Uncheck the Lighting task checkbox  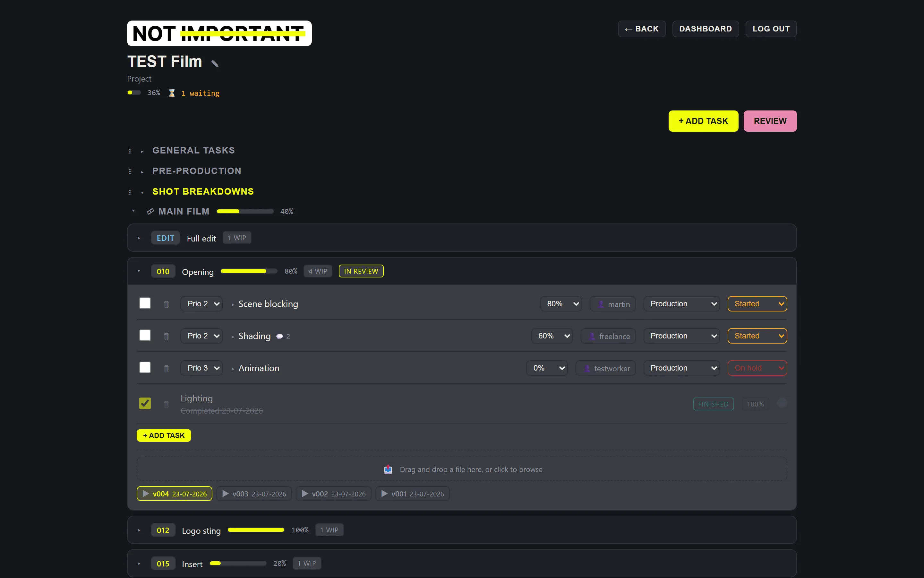(145, 403)
